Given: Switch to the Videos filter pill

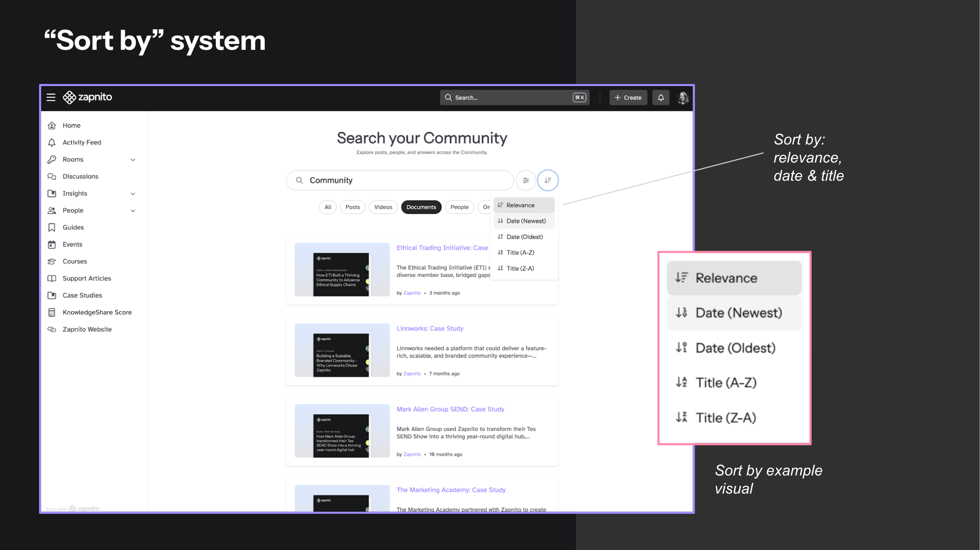Looking at the screenshot, I should [x=383, y=207].
